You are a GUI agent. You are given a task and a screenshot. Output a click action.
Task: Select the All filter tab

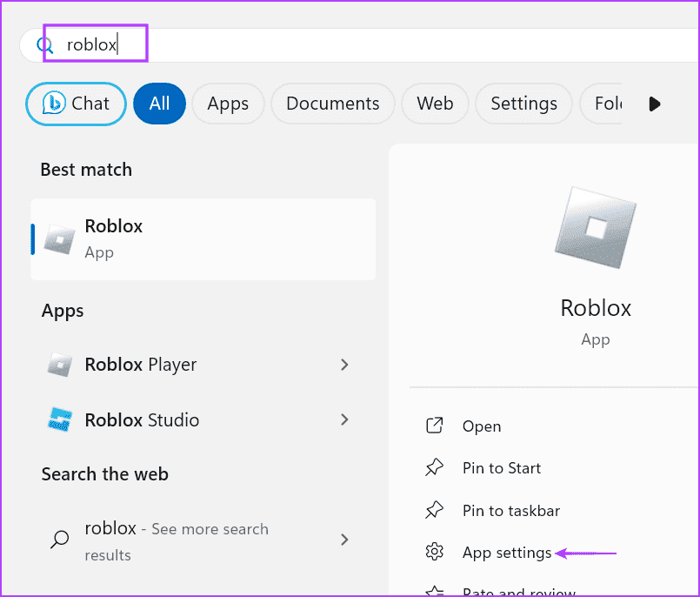point(159,104)
